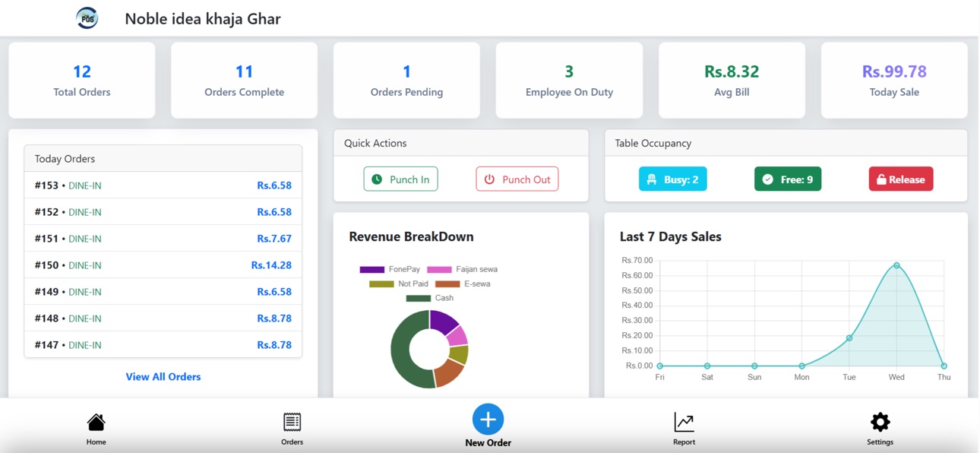Select the Today Sale stat card
980x453 pixels.
894,80
